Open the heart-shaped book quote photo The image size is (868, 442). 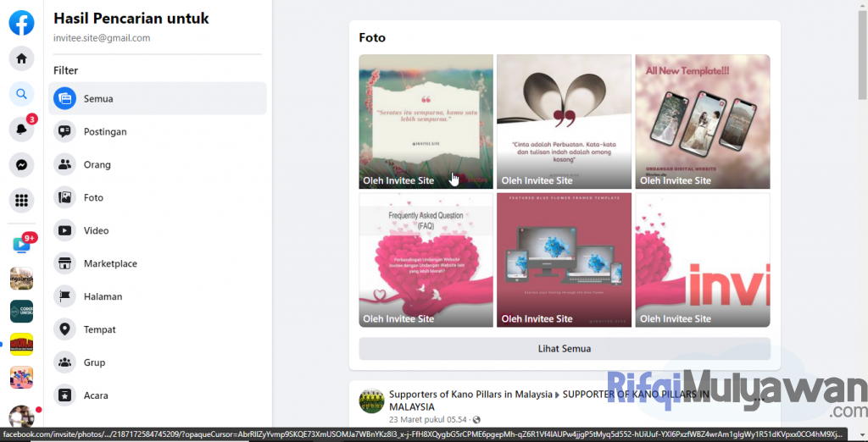coord(564,121)
